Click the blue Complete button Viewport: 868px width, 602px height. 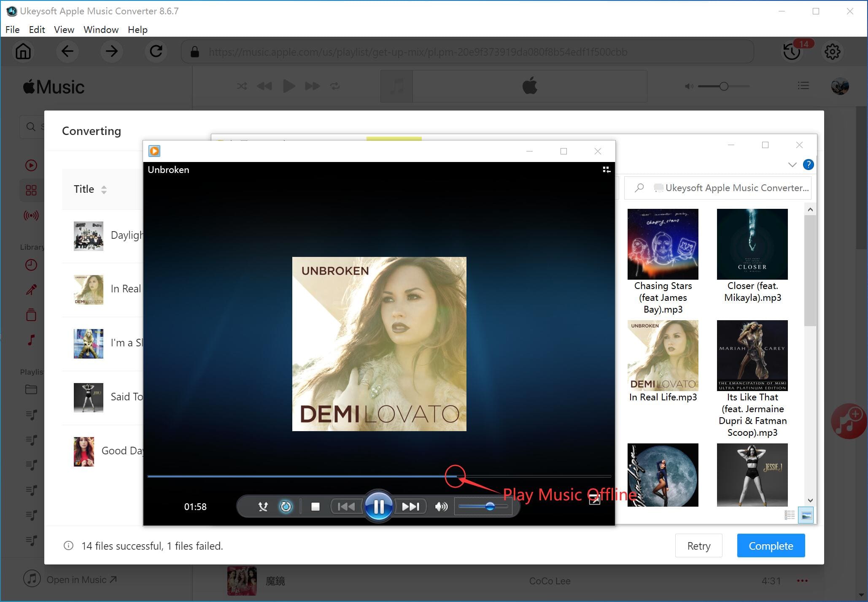(771, 546)
